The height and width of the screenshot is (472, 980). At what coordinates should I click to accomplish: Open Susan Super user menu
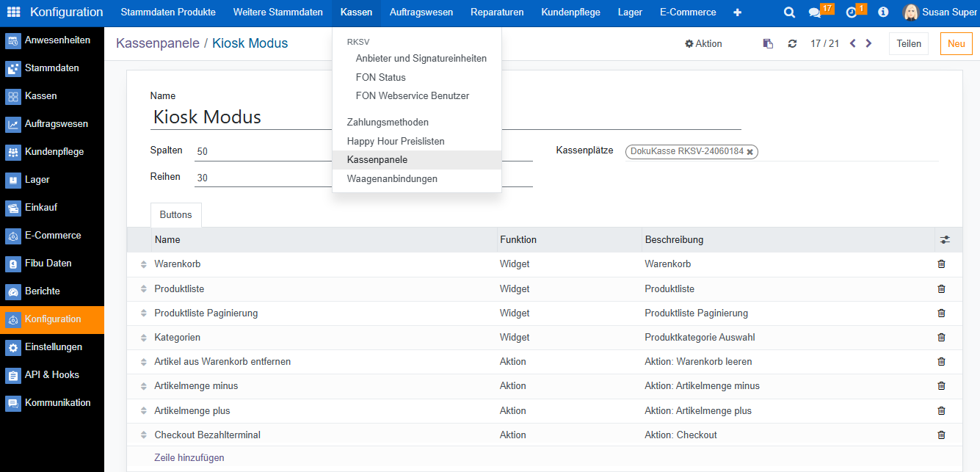940,12
